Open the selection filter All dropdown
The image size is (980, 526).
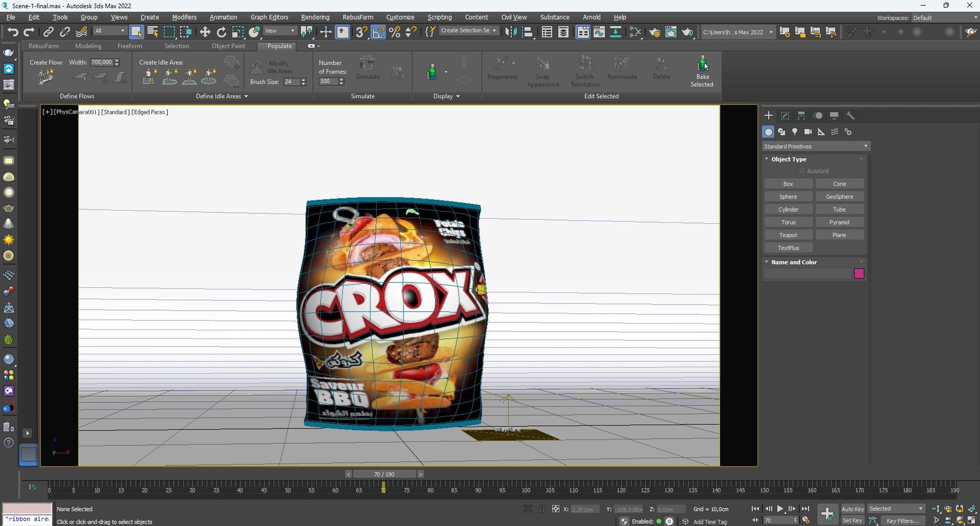click(x=110, y=31)
